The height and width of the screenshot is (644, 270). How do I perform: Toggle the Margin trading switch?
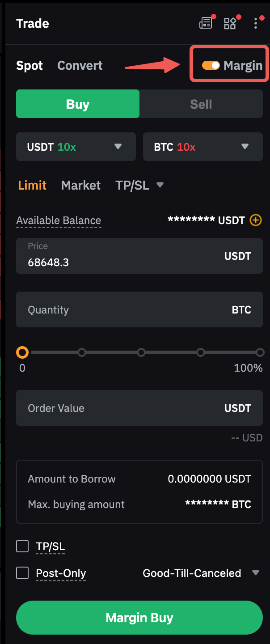[x=211, y=65]
